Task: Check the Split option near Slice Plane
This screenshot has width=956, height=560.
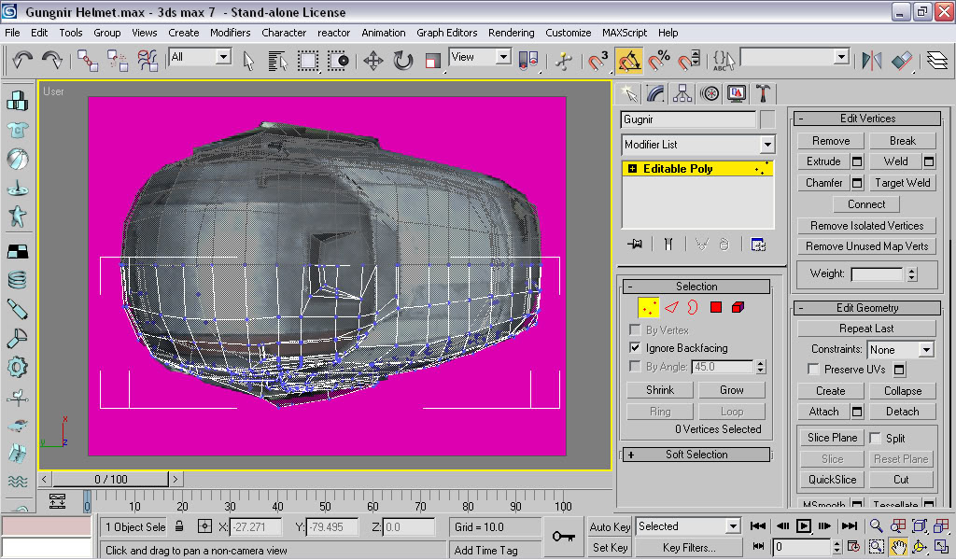Action: [876, 438]
